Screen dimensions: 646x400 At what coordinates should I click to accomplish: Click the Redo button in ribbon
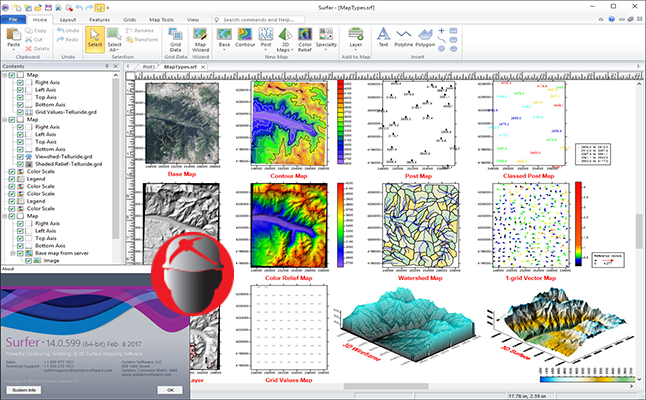(x=68, y=40)
